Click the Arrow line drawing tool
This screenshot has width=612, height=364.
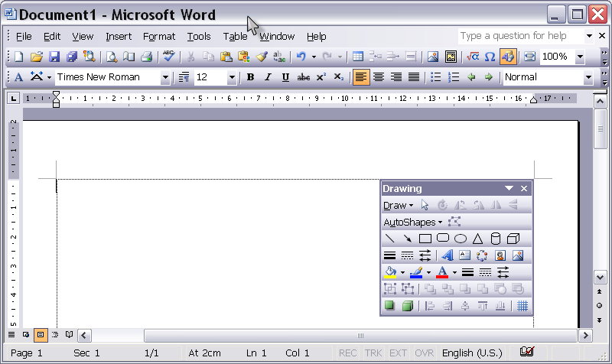pyautogui.click(x=408, y=239)
